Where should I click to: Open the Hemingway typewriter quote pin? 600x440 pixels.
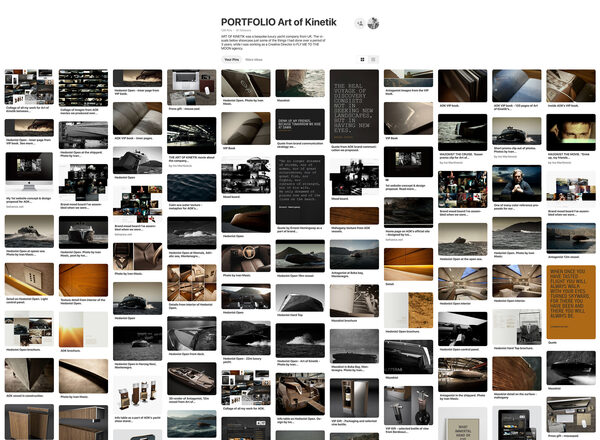300,189
